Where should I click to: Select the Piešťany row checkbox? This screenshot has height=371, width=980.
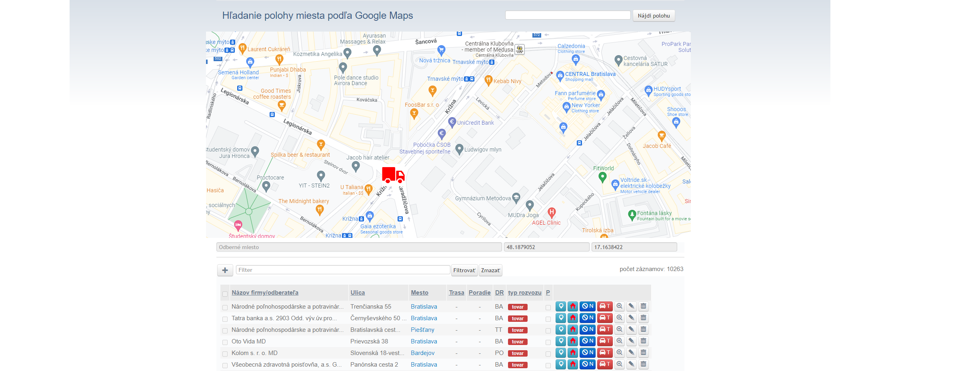click(225, 331)
